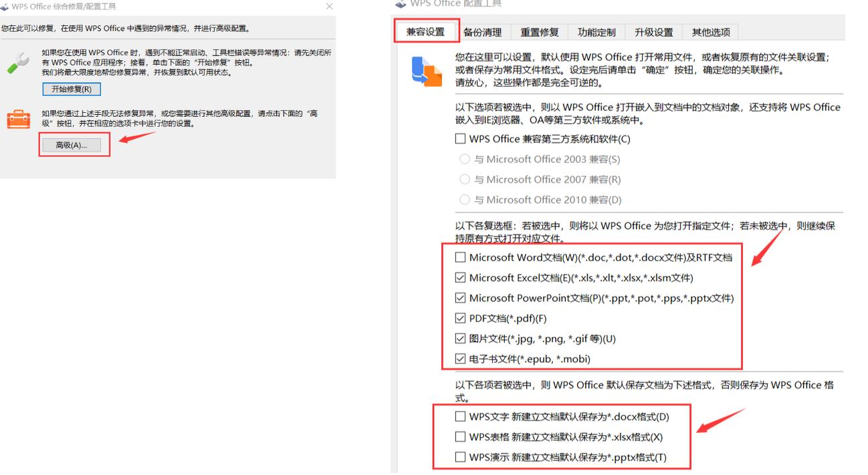
Task: Click the 开始修复(R) button
Action: point(72,89)
